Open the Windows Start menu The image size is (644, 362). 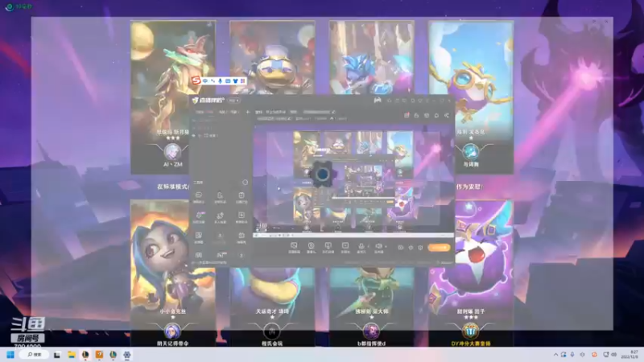coord(10,355)
